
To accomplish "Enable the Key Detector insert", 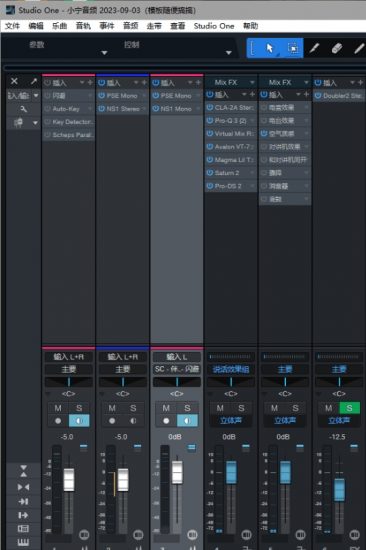I will tap(48, 122).
